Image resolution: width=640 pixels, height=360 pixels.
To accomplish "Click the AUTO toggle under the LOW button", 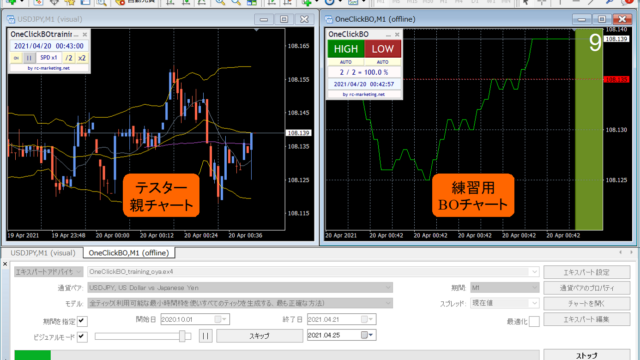I will [x=382, y=62].
